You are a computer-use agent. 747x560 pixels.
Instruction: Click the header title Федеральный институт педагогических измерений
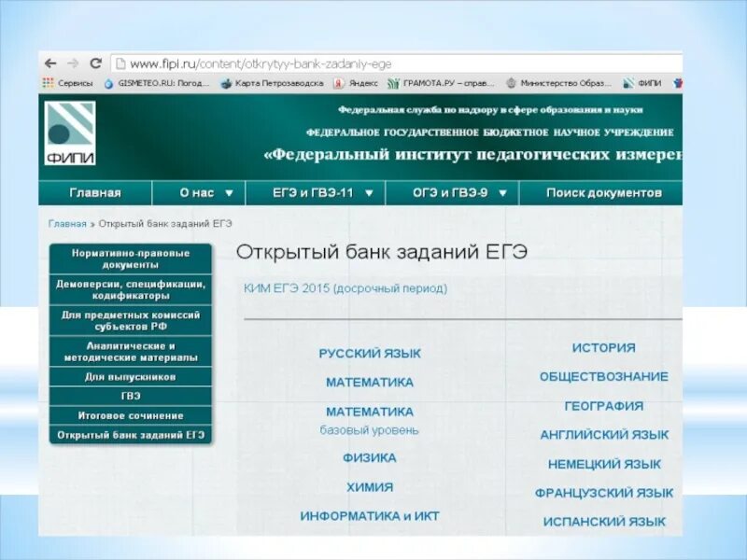click(473, 155)
